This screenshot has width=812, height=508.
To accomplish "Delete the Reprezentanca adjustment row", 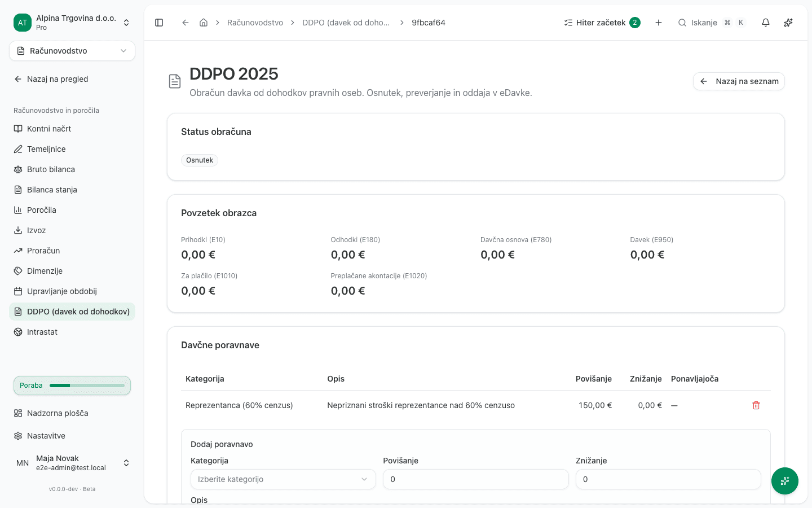I will pos(756,405).
